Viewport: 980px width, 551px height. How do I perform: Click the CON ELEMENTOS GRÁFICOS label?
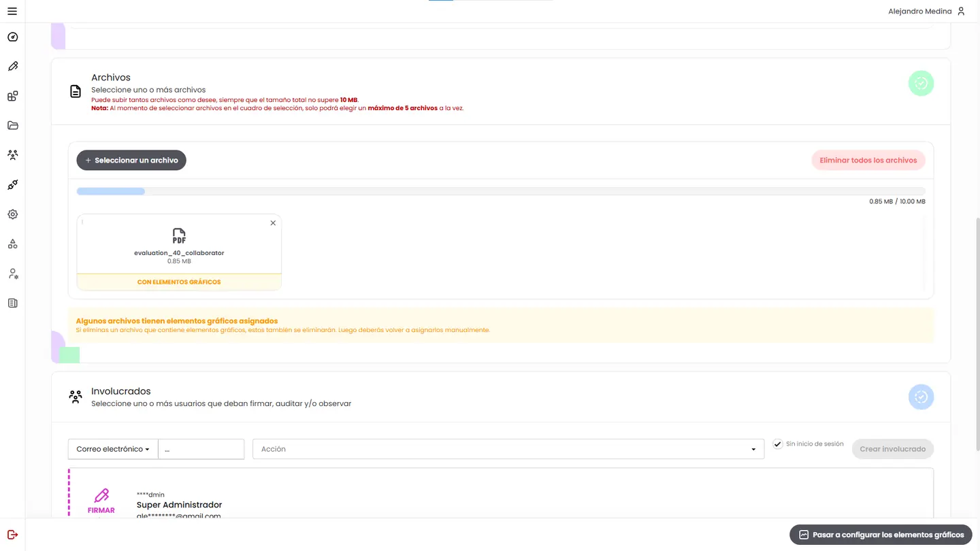pos(179,282)
